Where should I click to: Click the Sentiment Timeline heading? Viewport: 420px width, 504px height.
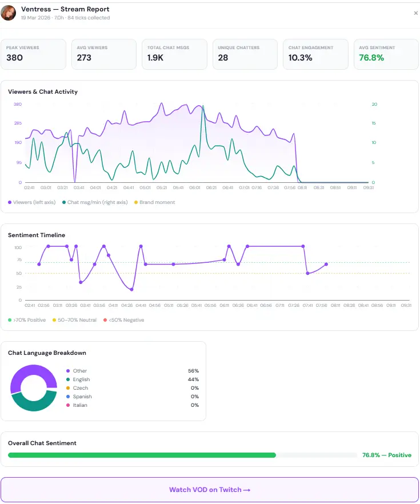(x=37, y=235)
